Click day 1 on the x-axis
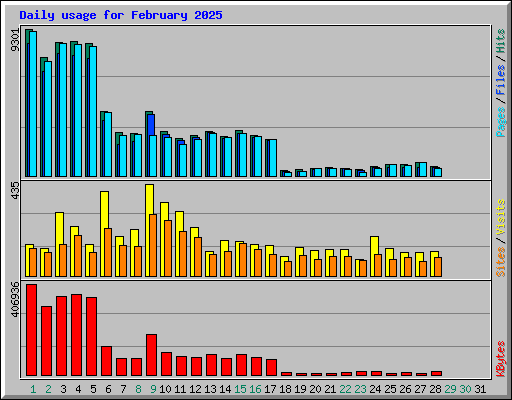This screenshot has height=400, width=512. tap(33, 389)
